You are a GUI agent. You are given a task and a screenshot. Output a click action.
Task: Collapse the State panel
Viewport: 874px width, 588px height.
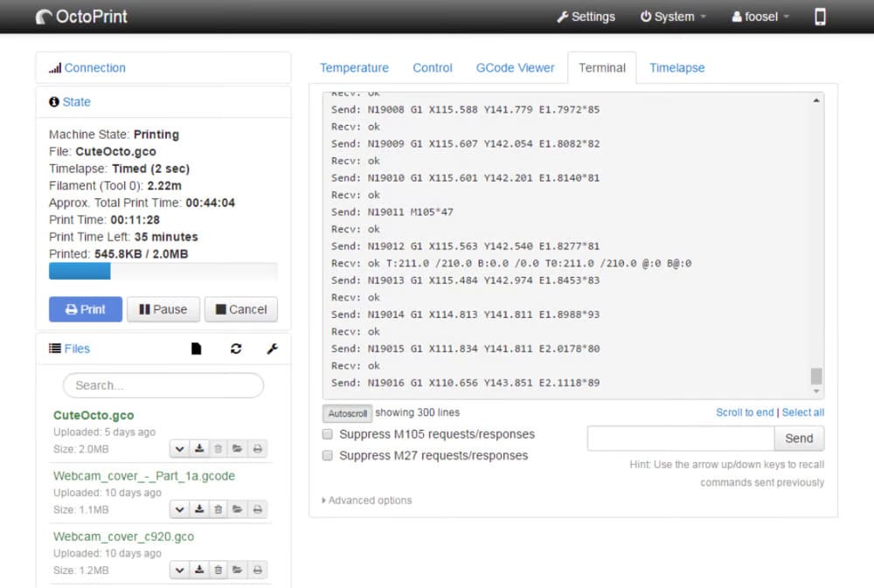pos(76,102)
